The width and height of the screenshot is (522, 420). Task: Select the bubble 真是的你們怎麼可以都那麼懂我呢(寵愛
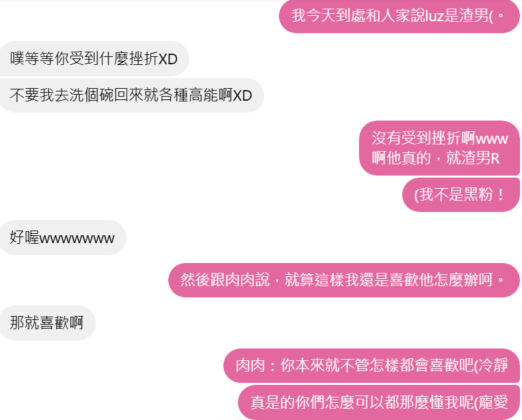click(x=379, y=402)
